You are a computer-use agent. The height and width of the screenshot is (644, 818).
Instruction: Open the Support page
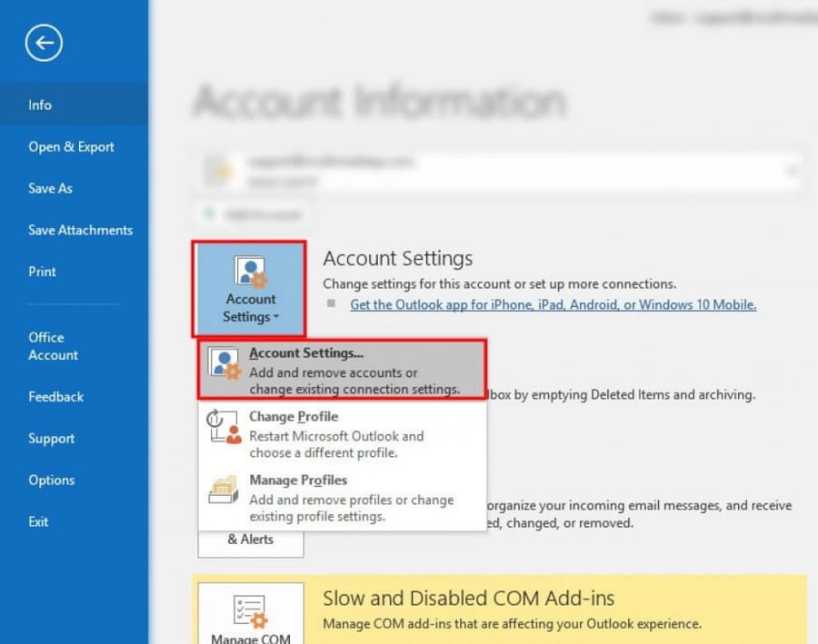point(51,439)
